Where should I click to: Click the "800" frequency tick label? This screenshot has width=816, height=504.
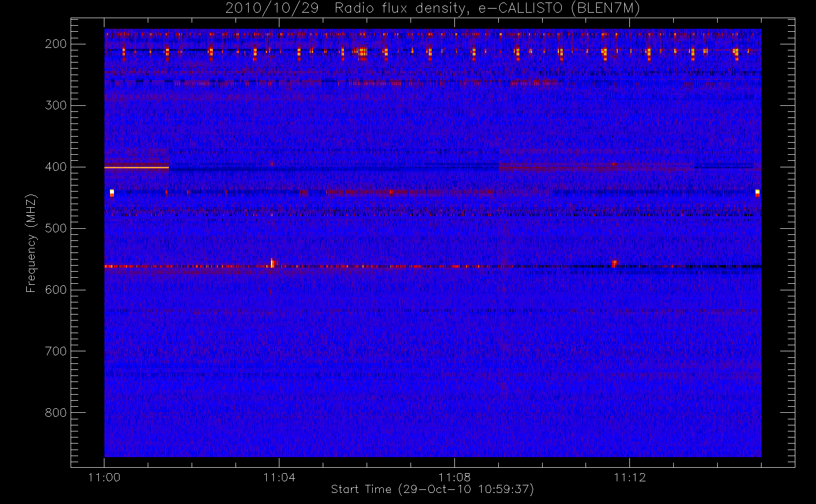tap(56, 413)
